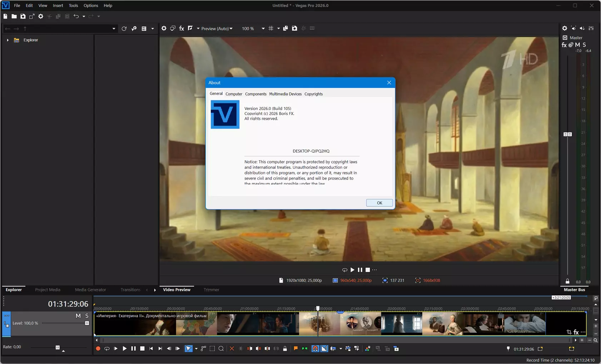Close the About dialog with X
Image resolution: width=601 pixels, height=364 pixels.
tap(389, 83)
